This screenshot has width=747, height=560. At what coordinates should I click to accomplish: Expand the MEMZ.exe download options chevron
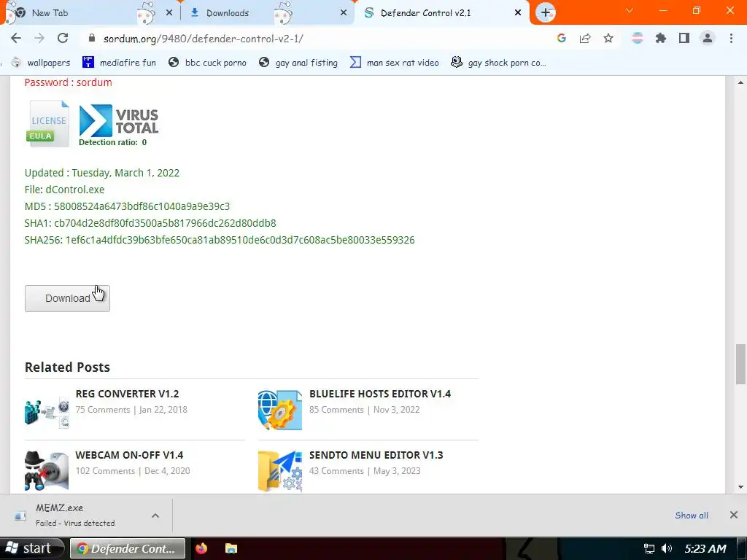155,516
